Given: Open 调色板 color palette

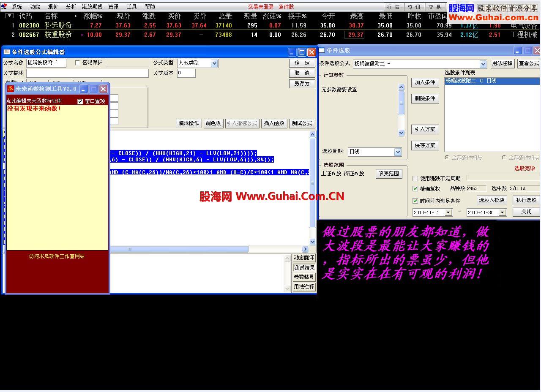Looking at the screenshot, I should pos(213,123).
